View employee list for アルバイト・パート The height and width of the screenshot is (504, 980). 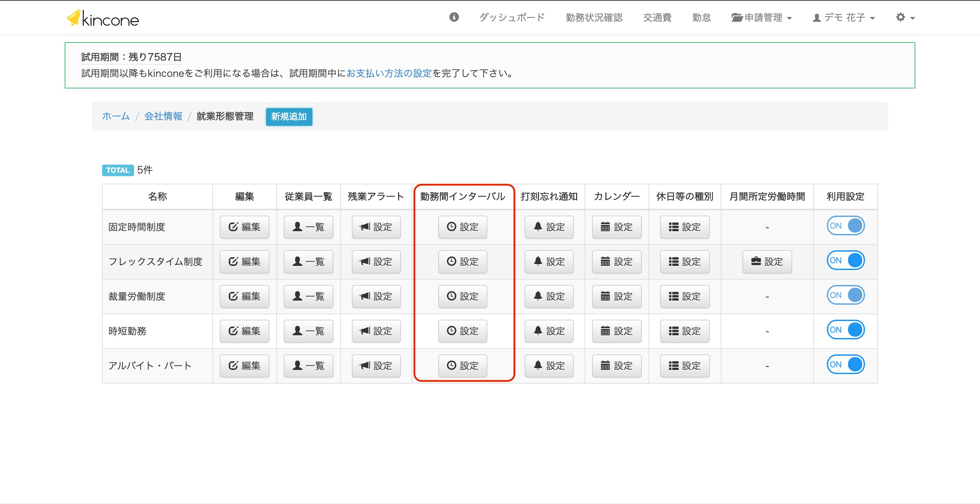308,366
